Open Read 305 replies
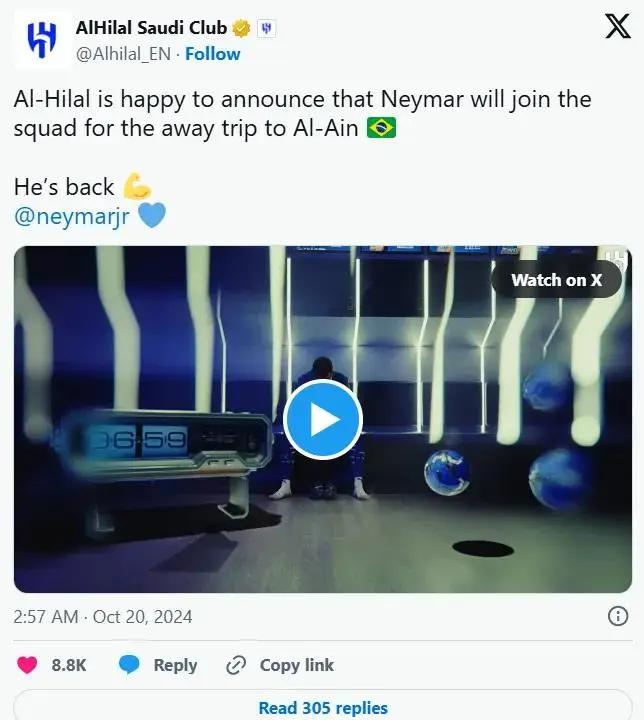644x720 pixels. (323, 708)
